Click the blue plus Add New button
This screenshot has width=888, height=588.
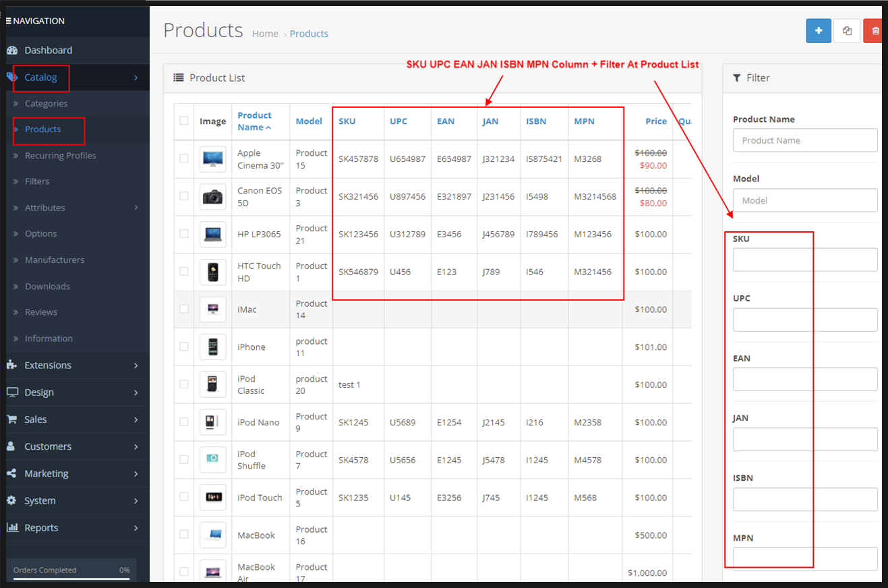tap(819, 31)
